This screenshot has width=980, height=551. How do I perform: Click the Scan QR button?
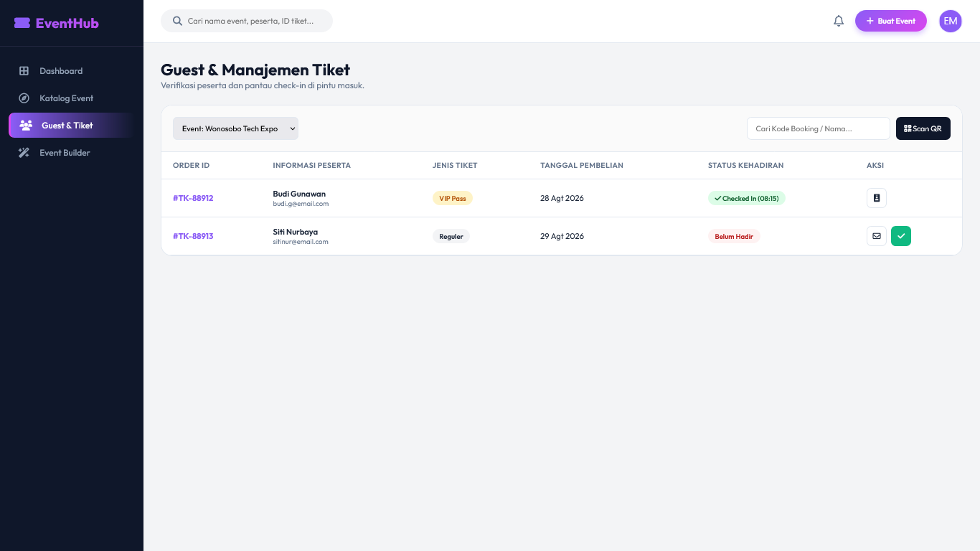923,128
